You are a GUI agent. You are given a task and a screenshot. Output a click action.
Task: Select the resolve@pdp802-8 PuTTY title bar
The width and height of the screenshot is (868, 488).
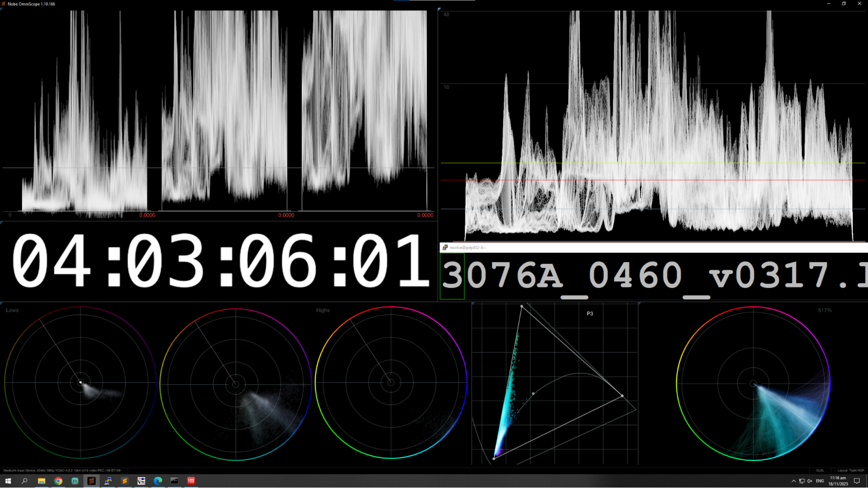653,247
